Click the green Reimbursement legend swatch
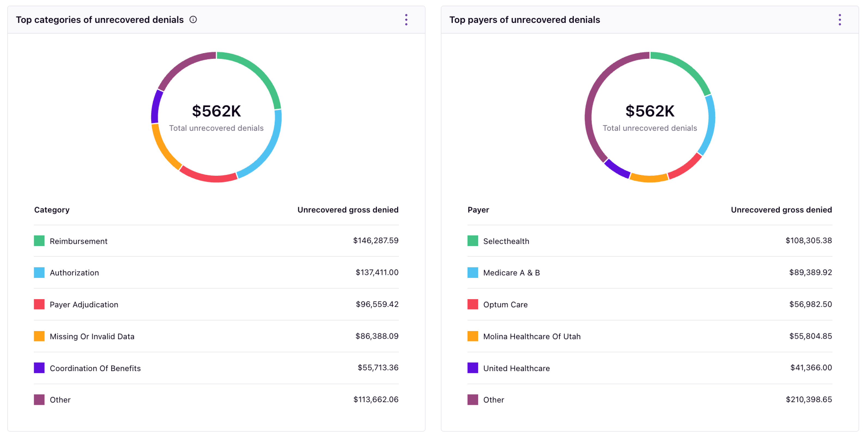Image resolution: width=868 pixels, height=443 pixels. [x=39, y=241]
